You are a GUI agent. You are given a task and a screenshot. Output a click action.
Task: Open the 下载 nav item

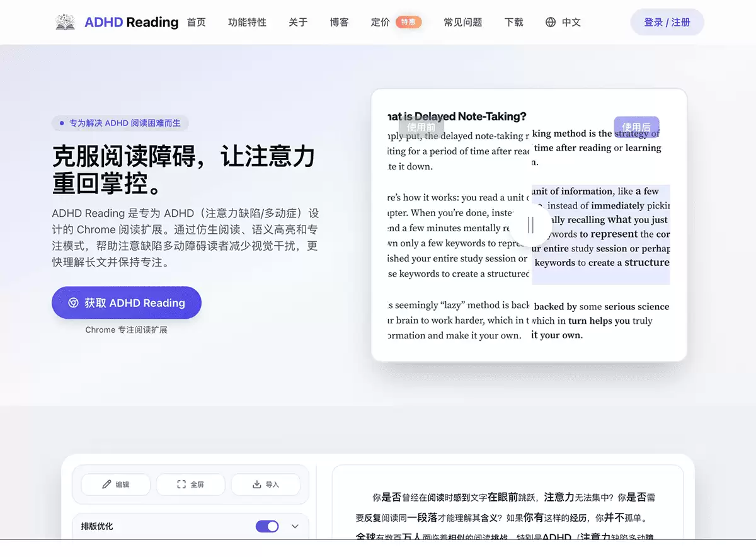[514, 22]
